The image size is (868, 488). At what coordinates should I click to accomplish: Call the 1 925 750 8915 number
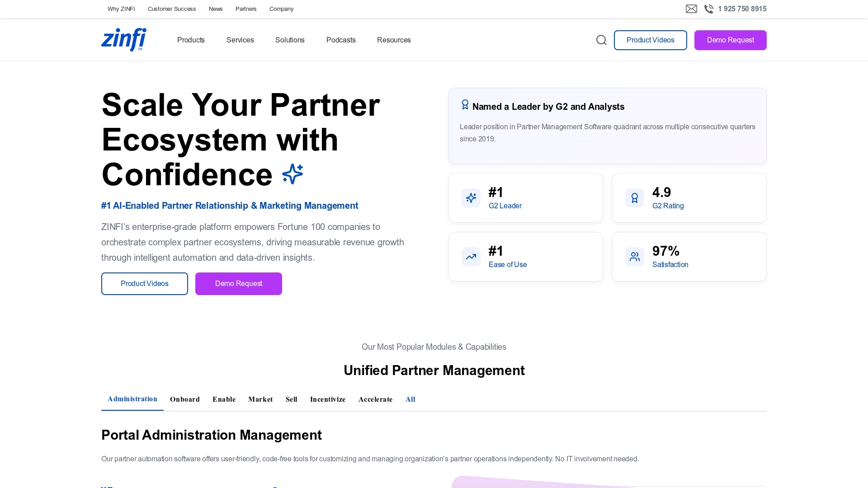point(742,9)
